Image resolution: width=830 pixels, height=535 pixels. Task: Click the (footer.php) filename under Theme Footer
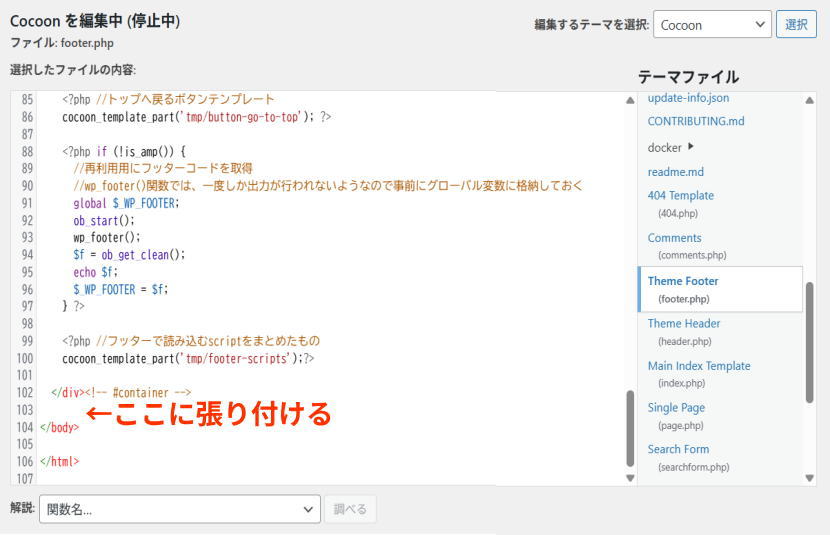click(x=683, y=300)
